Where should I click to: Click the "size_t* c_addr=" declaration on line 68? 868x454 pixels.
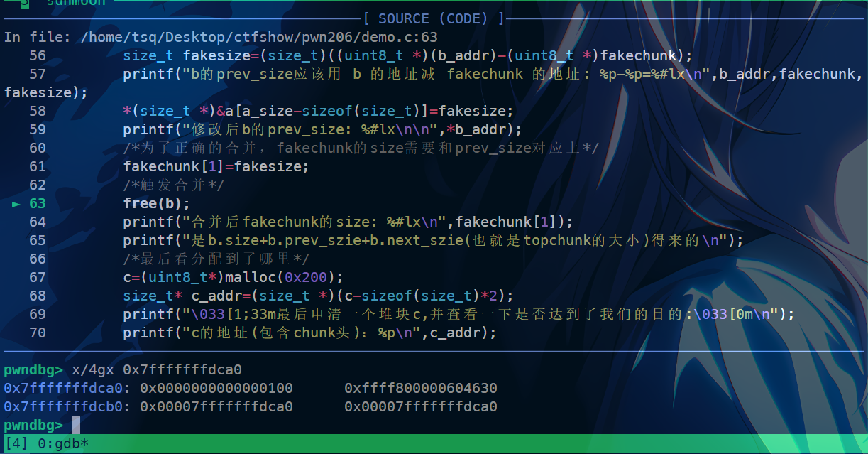click(x=319, y=296)
